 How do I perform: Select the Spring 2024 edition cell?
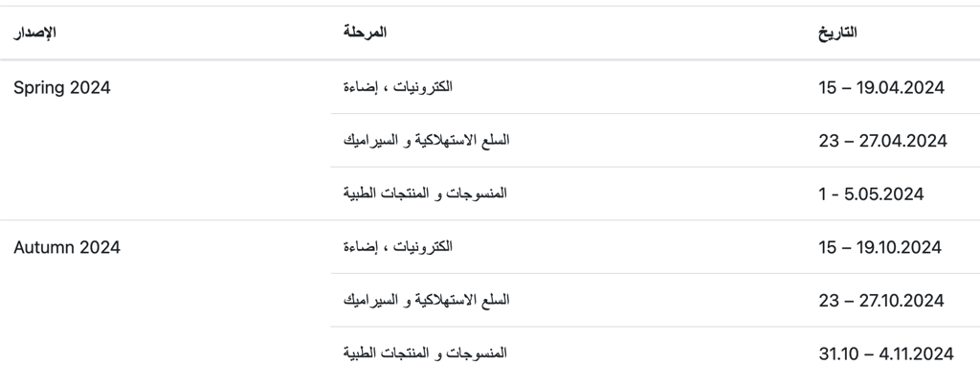click(x=62, y=87)
